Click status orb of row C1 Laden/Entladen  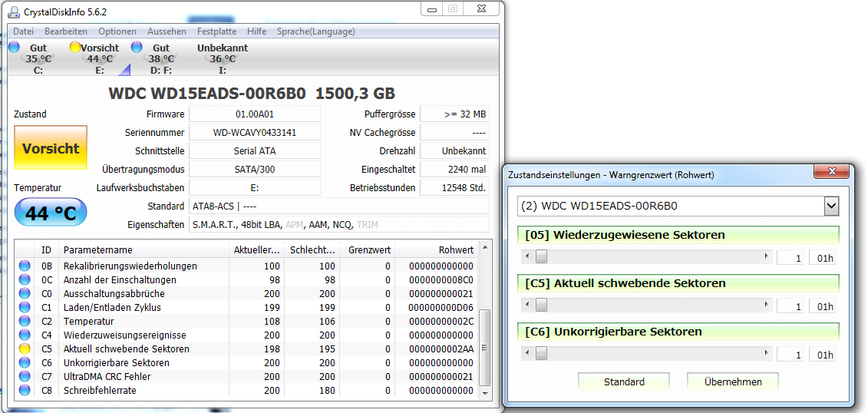point(25,307)
